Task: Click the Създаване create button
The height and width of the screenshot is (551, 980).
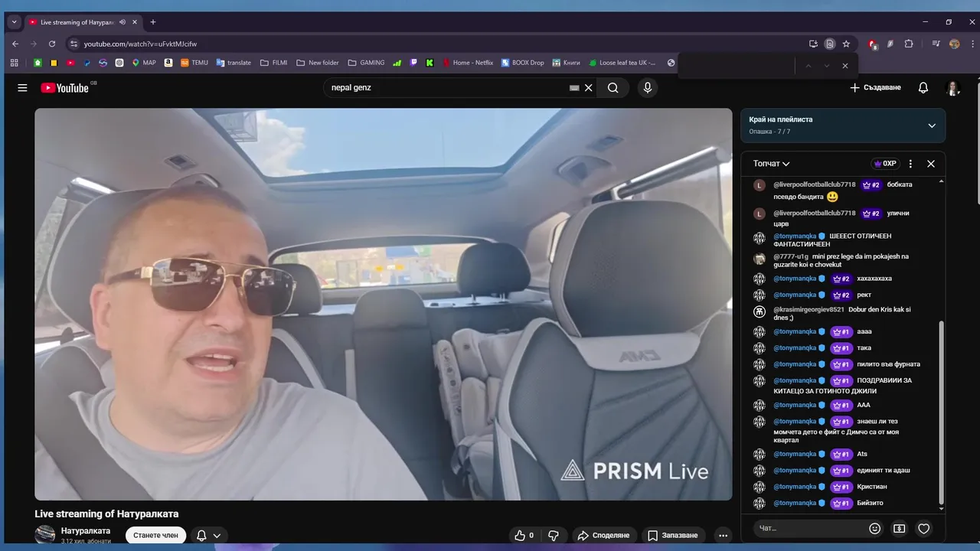Action: coord(875,88)
